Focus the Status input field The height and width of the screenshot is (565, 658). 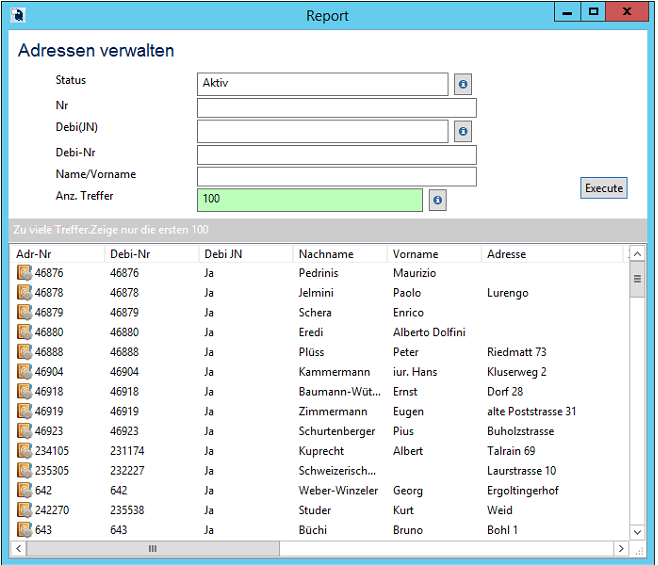click(322, 84)
